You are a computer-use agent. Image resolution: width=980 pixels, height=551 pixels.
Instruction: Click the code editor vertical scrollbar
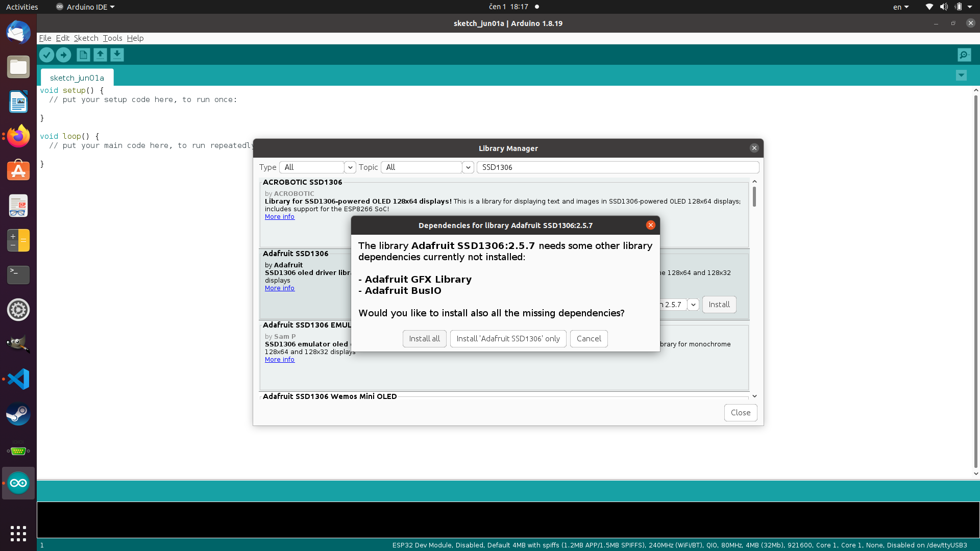pyautogui.click(x=975, y=282)
